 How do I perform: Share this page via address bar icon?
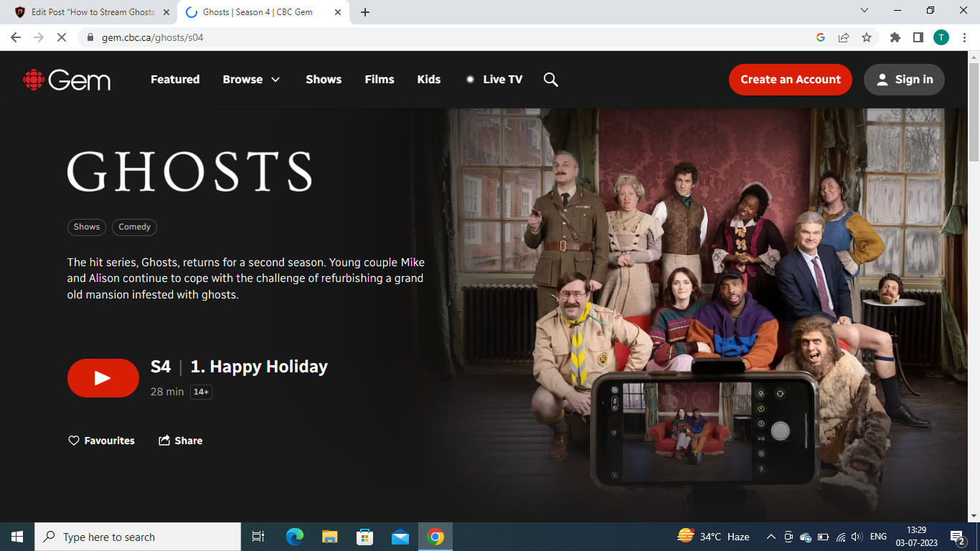coord(844,37)
